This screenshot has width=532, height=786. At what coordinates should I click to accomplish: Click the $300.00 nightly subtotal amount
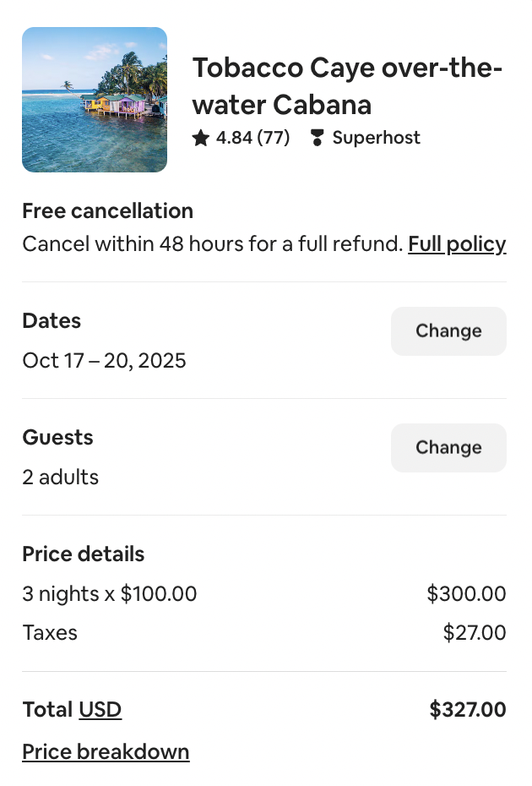pyautogui.click(x=466, y=594)
